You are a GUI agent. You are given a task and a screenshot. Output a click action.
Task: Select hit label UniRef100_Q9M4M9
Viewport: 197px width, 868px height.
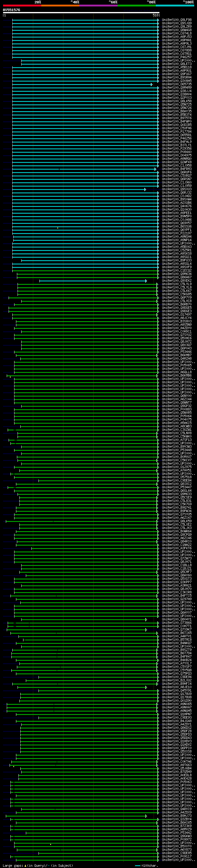click(177, 88)
